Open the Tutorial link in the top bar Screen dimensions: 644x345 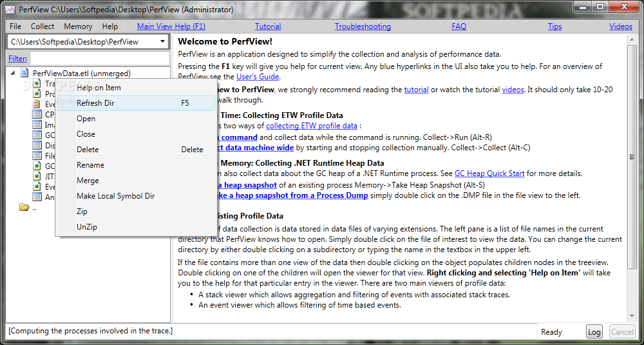[268, 26]
